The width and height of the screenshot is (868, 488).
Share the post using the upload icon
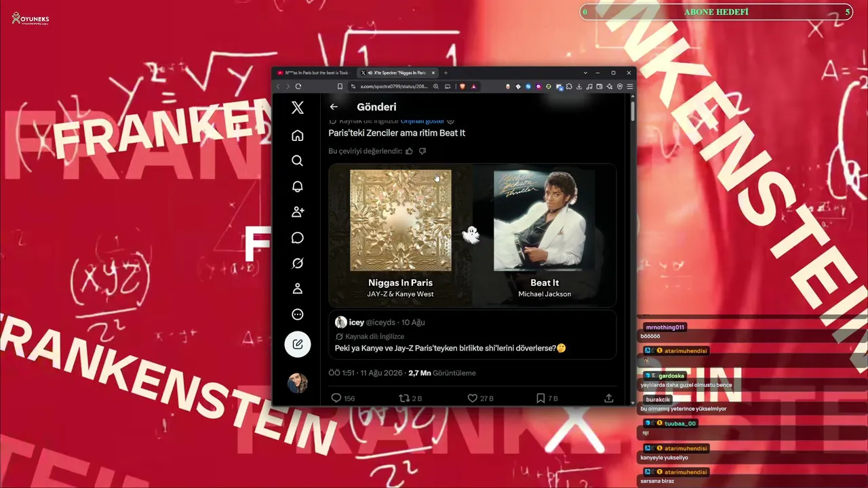(609, 399)
